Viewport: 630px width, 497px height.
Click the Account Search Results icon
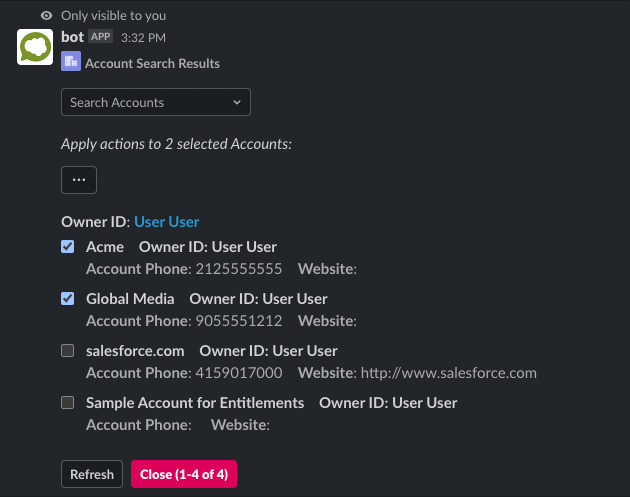pyautogui.click(x=71, y=61)
